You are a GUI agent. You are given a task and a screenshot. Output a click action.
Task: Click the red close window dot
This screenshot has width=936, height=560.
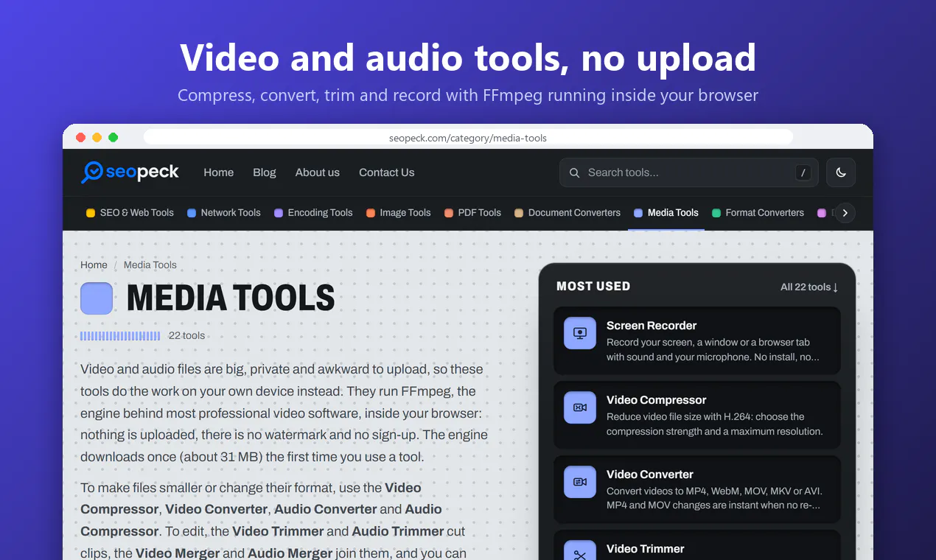coord(81,137)
